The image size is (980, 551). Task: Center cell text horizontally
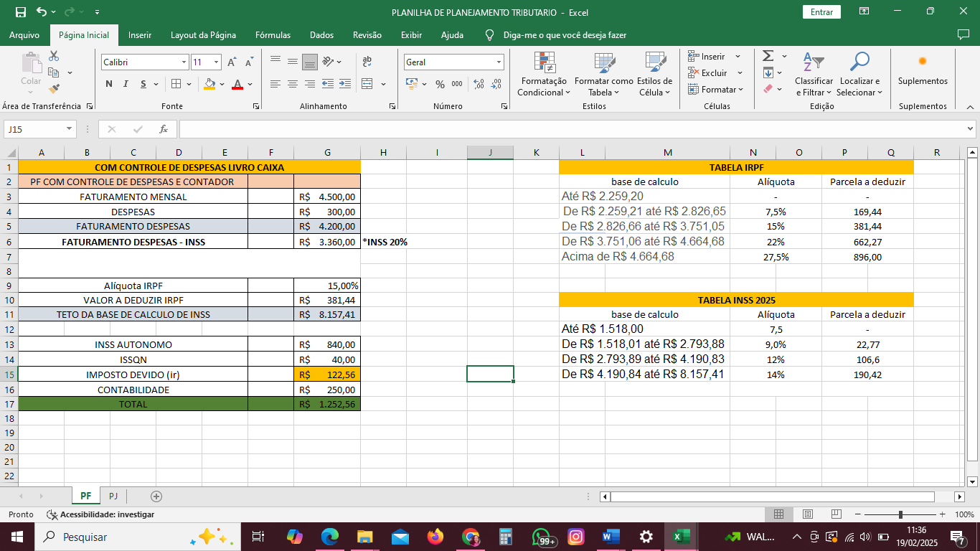point(292,84)
